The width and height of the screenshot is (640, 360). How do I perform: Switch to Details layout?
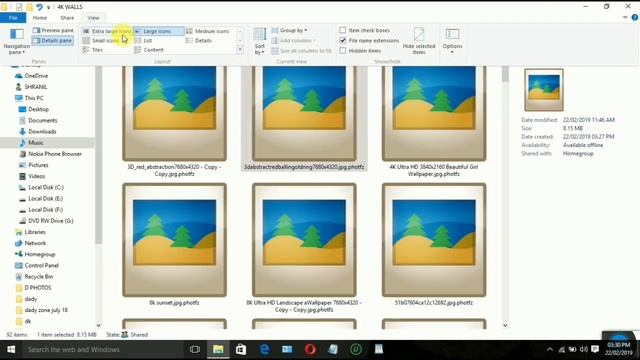(199, 40)
